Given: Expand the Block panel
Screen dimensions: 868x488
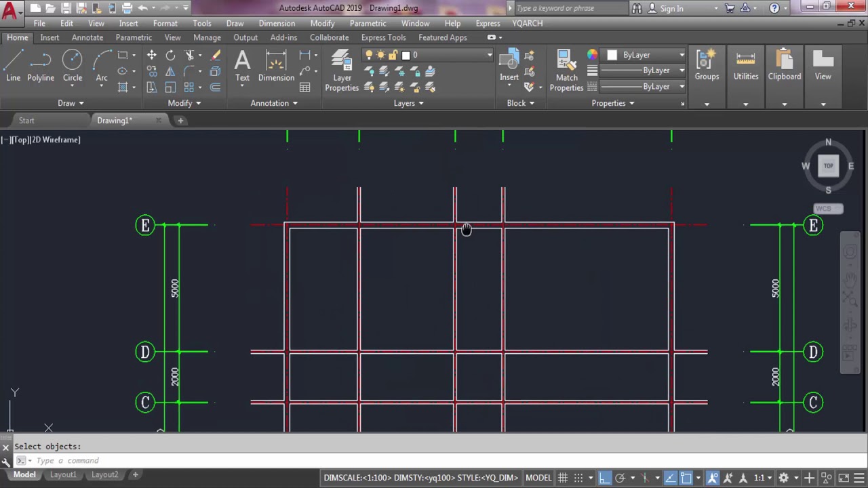Looking at the screenshot, I should 520,103.
